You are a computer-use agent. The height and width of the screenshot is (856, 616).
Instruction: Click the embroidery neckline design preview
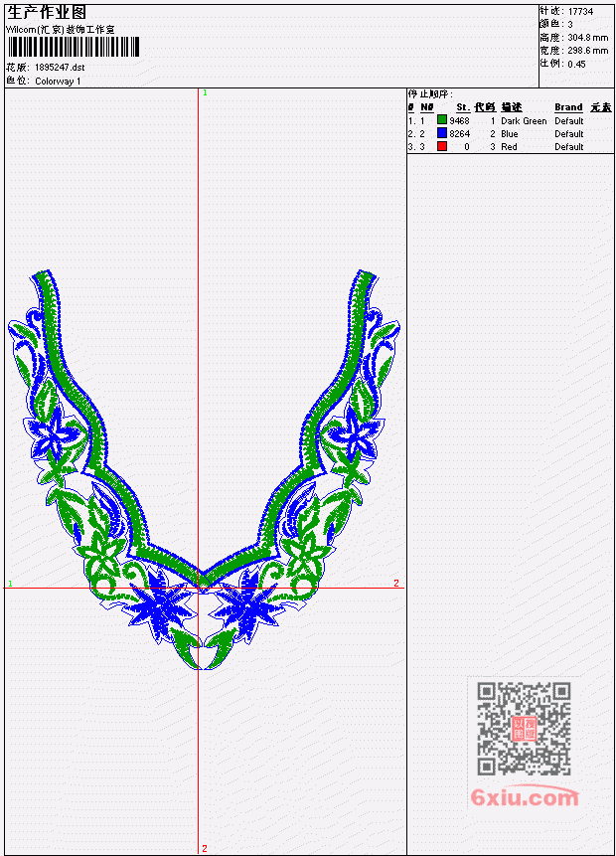pos(204,469)
